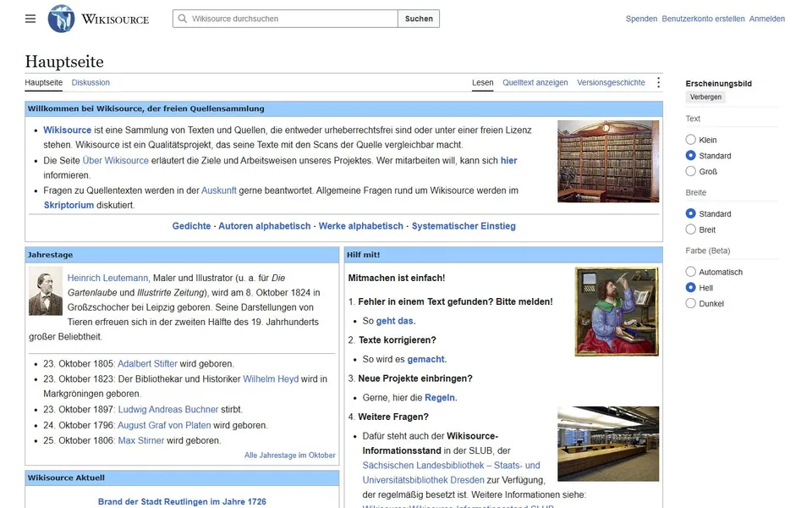Click the 'gemacht' link
The width and height of the screenshot is (812, 508).
click(425, 359)
